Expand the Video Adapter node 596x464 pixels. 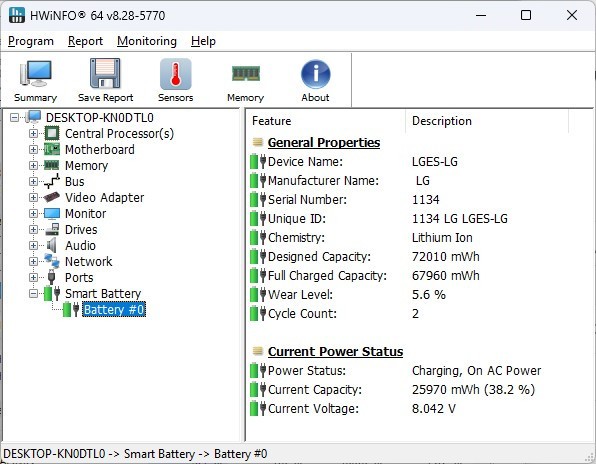[33, 197]
